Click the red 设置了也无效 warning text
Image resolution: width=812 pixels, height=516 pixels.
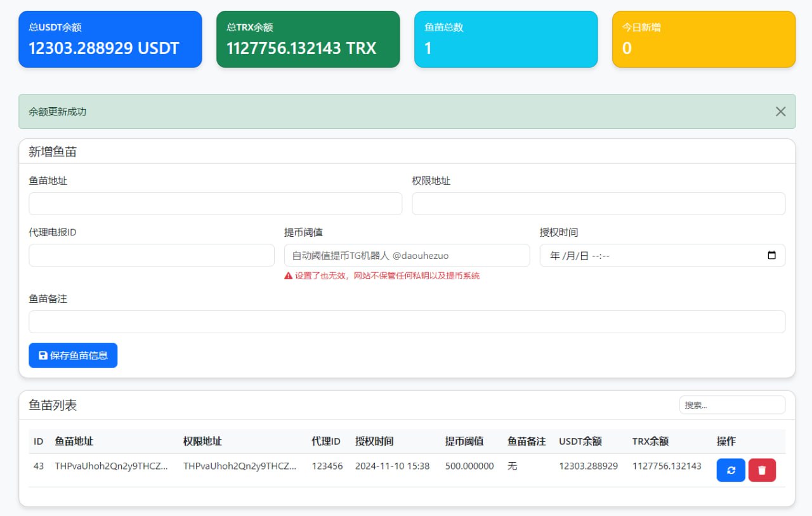pos(387,276)
